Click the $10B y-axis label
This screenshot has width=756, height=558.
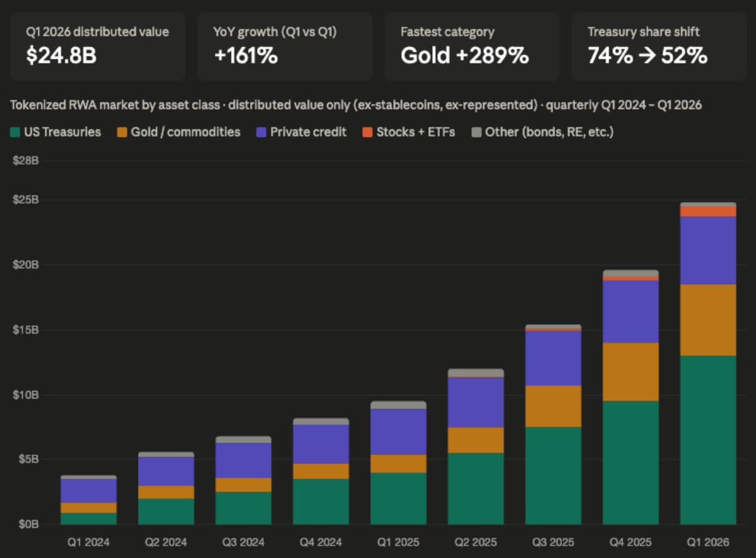(26, 395)
